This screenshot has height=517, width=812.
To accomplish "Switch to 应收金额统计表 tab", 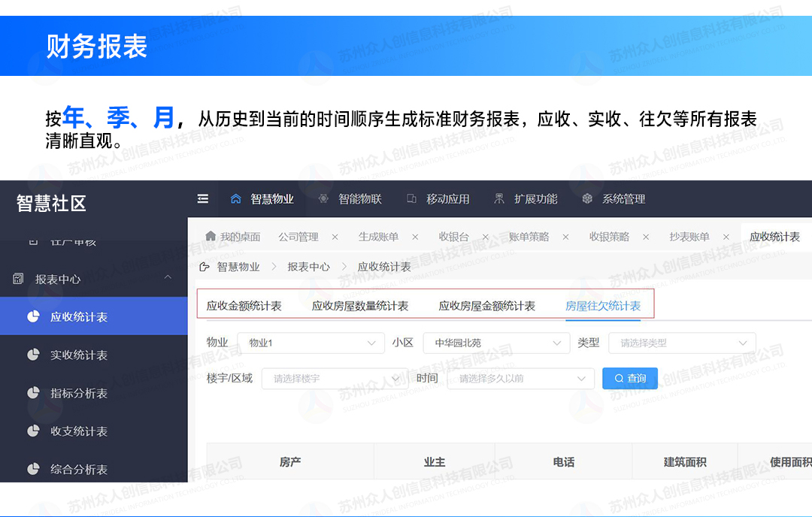I will click(x=244, y=306).
